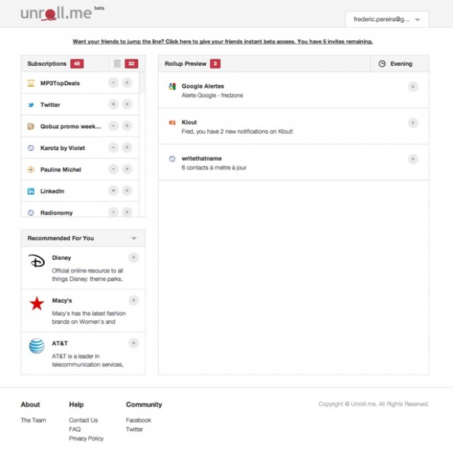The height and width of the screenshot is (476, 453).
Task: Click the unroll.me logo
Action: point(62,13)
